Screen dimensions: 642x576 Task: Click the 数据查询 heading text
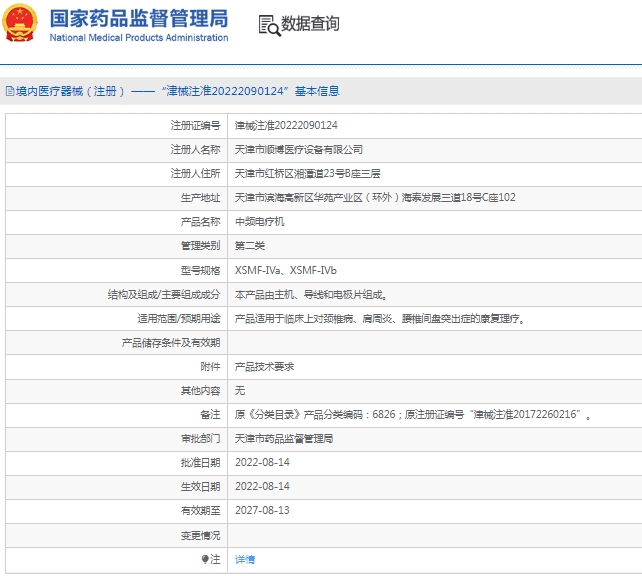tap(310, 24)
